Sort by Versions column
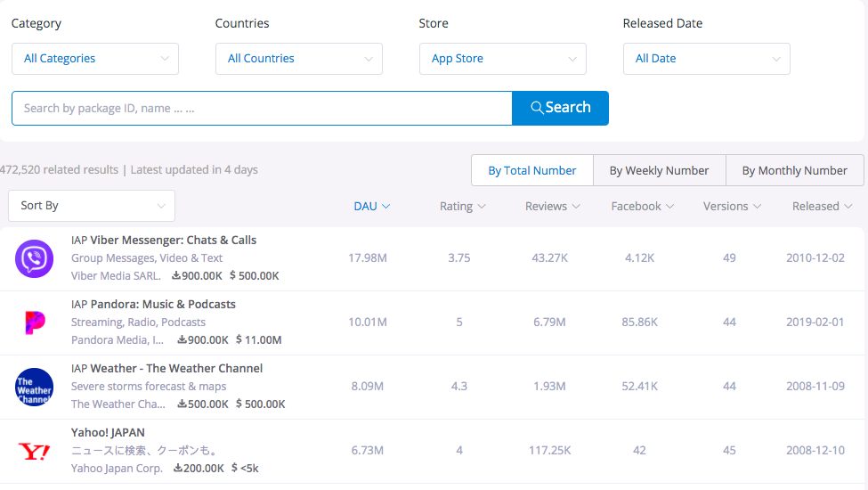The image size is (868, 490). 732,206
